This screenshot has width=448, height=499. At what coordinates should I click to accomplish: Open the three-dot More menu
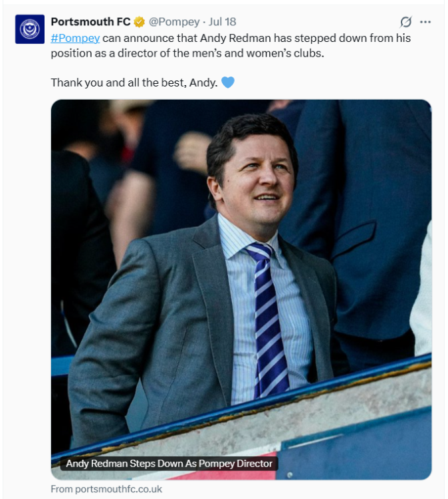[x=425, y=22]
